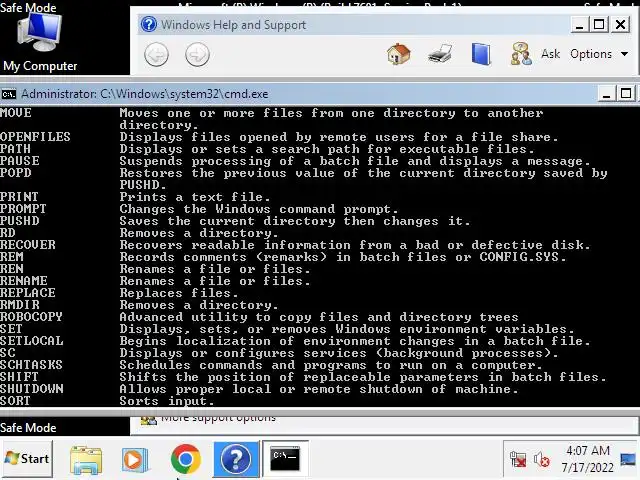Click the "Replaces files." description

click(179, 293)
